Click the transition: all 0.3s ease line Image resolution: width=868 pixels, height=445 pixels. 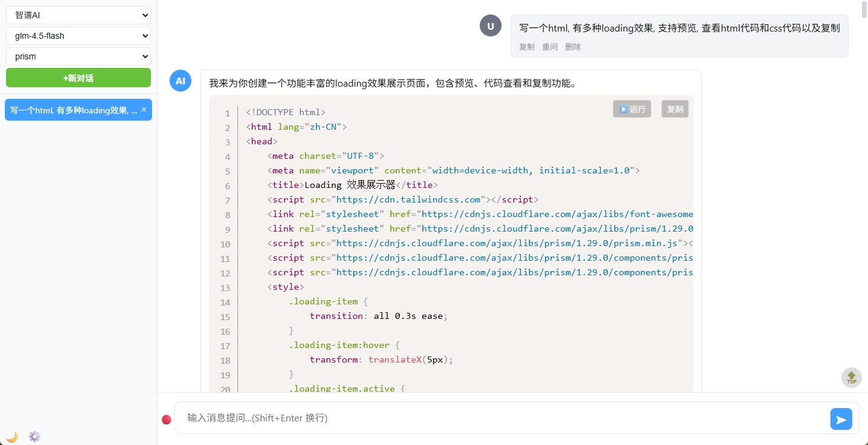tap(379, 316)
